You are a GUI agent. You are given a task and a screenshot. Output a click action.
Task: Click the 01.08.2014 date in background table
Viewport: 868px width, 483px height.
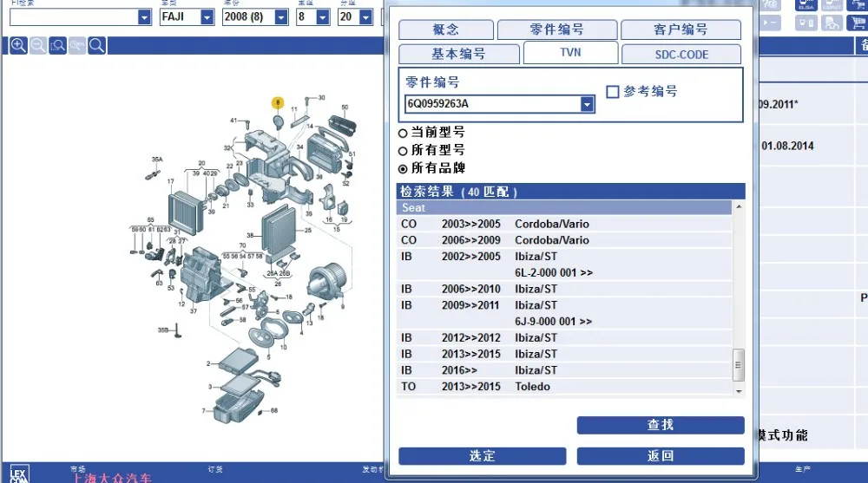coord(788,146)
